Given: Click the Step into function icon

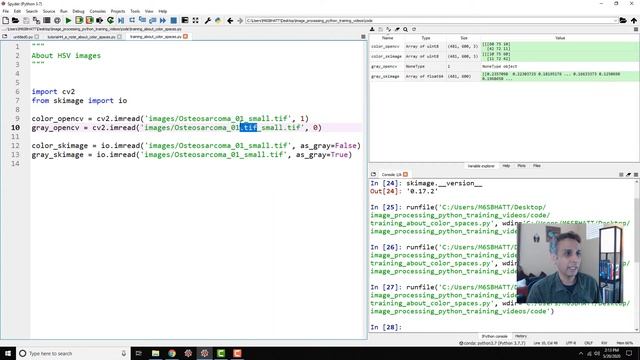Looking at the screenshot, I should click(142, 20).
